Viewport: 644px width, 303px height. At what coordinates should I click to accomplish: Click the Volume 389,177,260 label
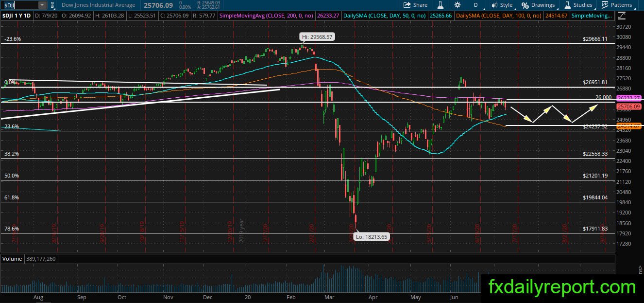[30, 259]
